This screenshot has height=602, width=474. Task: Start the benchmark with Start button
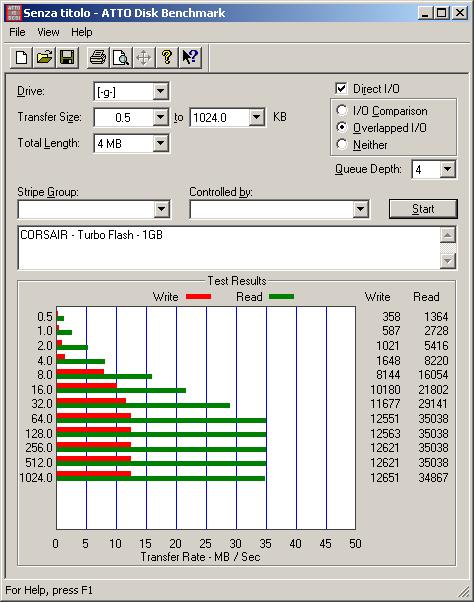423,209
